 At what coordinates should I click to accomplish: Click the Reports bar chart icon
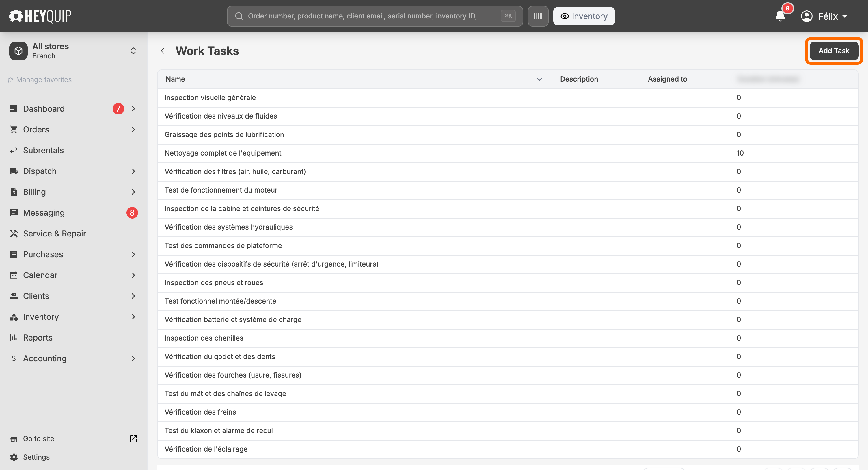point(14,338)
